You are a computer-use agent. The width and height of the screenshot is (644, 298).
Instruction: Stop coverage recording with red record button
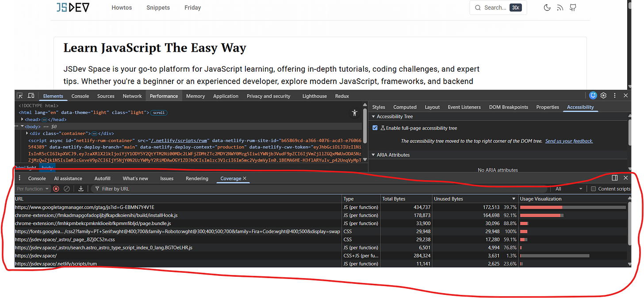[x=56, y=189]
